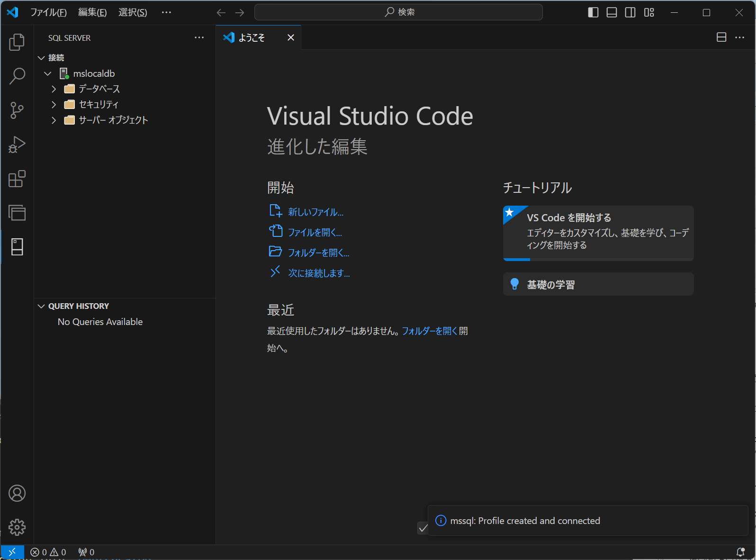Image resolution: width=756 pixels, height=560 pixels.
Task: Open the 選択(S) menu
Action: click(x=133, y=12)
